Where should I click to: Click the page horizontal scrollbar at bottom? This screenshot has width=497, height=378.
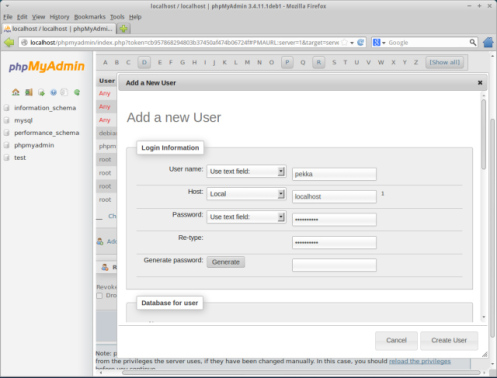[301, 373]
